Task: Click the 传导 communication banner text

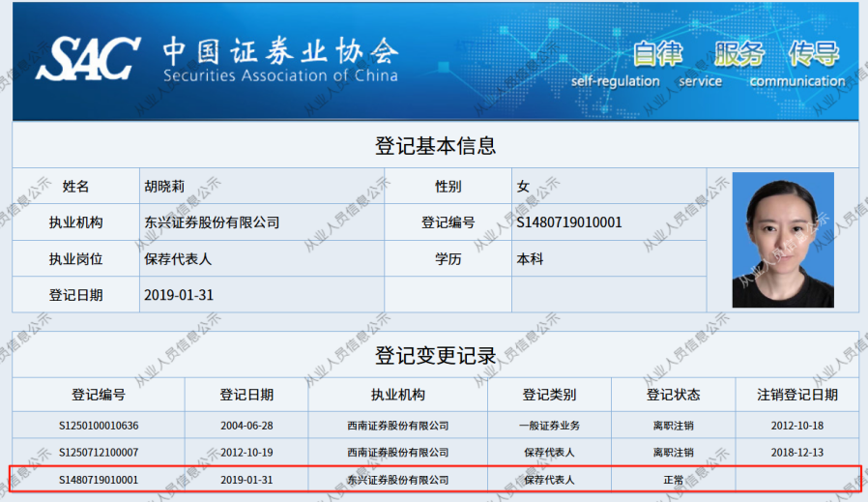Action: click(x=812, y=54)
